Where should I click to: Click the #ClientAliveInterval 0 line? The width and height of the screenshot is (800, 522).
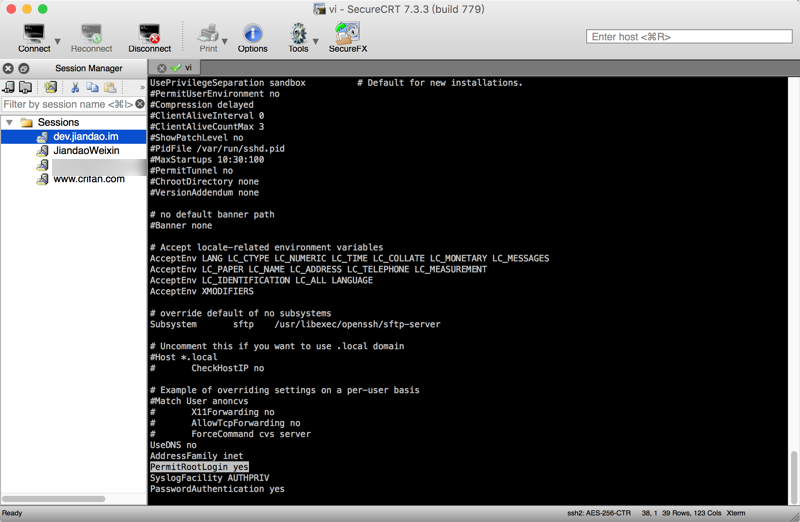[207, 116]
